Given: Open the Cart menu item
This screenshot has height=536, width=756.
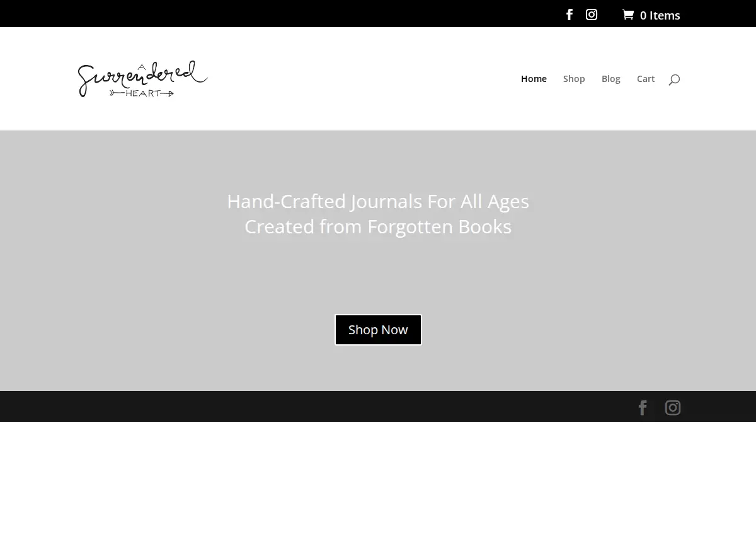Looking at the screenshot, I should pos(646,79).
